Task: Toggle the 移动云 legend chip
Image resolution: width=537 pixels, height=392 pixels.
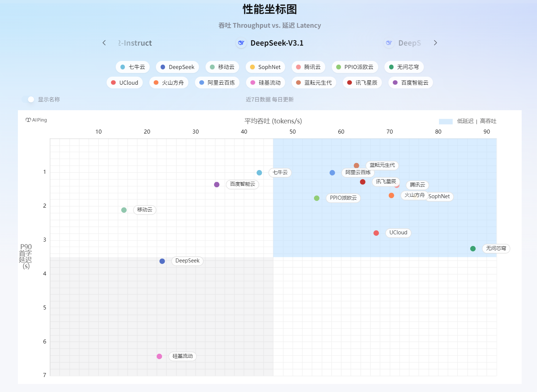Action: coord(222,67)
